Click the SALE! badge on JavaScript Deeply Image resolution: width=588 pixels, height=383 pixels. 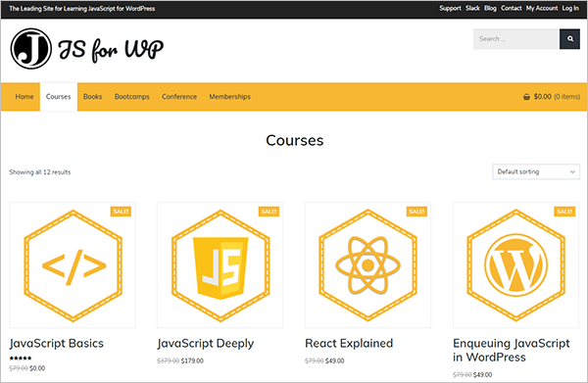tap(269, 212)
